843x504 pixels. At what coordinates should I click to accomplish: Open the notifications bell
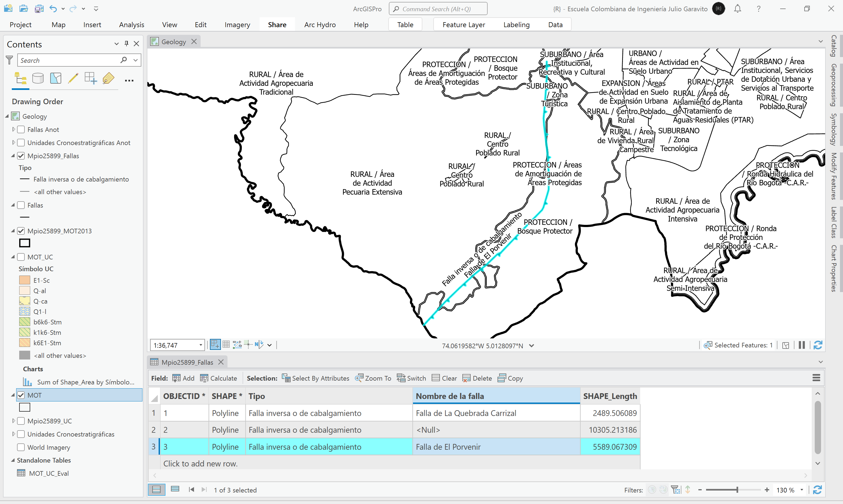[737, 9]
